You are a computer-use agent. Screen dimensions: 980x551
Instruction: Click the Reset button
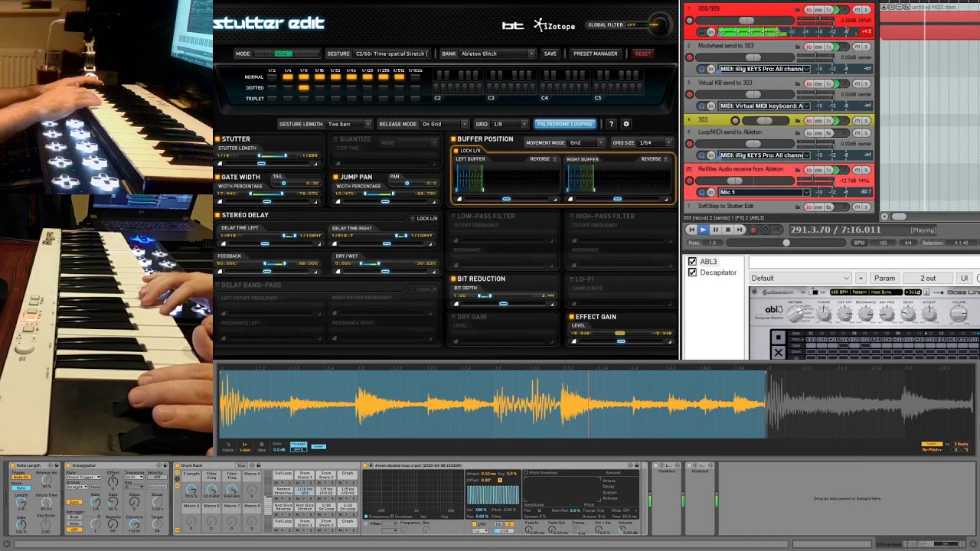pyautogui.click(x=642, y=54)
